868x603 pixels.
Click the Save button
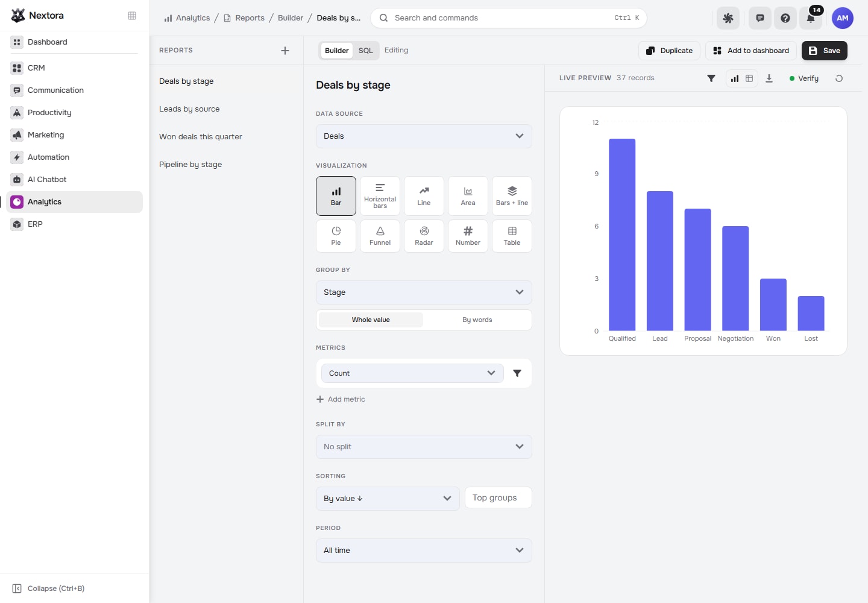(x=825, y=51)
